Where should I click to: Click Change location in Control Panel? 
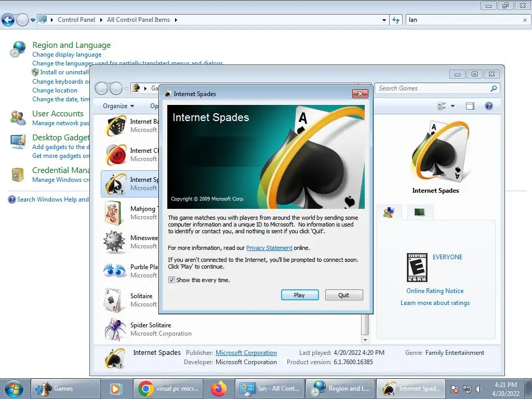coord(55,90)
